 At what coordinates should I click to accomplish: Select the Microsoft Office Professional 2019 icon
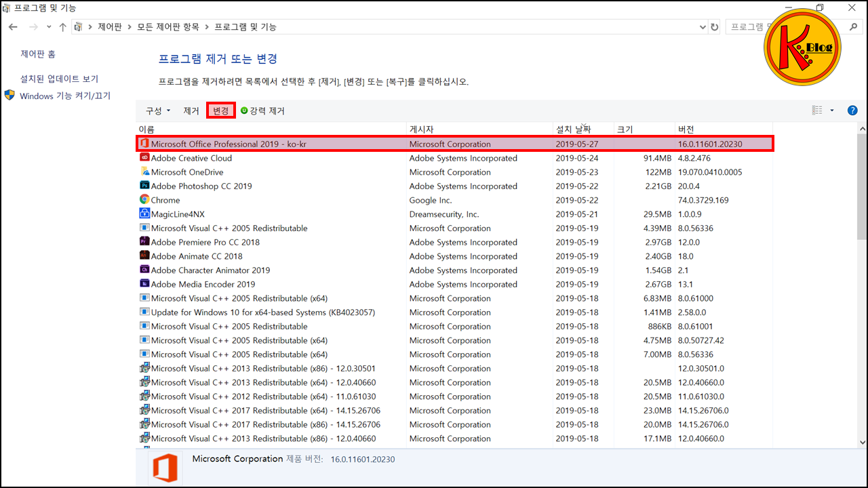144,144
